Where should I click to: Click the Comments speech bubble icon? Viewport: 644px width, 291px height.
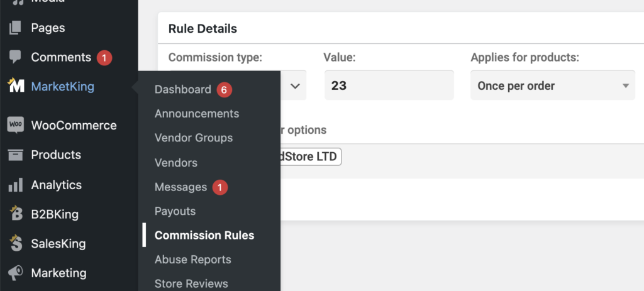tap(15, 57)
